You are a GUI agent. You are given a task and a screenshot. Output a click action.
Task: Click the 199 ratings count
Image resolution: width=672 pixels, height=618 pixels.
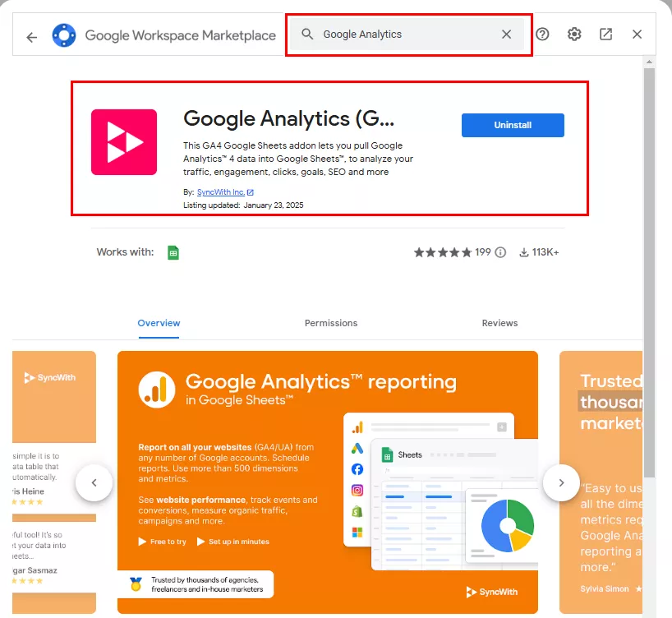coord(482,252)
